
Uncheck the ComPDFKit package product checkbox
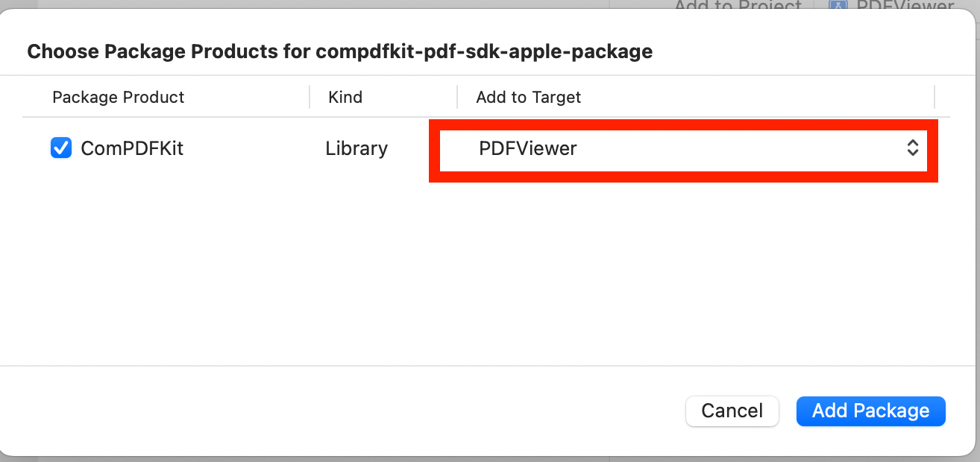pyautogui.click(x=60, y=148)
